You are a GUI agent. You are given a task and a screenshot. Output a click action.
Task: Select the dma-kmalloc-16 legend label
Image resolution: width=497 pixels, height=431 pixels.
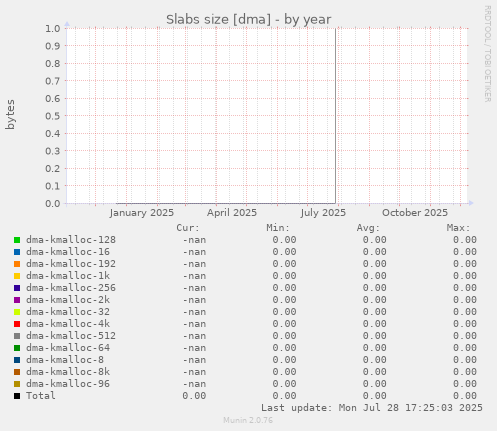click(68, 252)
